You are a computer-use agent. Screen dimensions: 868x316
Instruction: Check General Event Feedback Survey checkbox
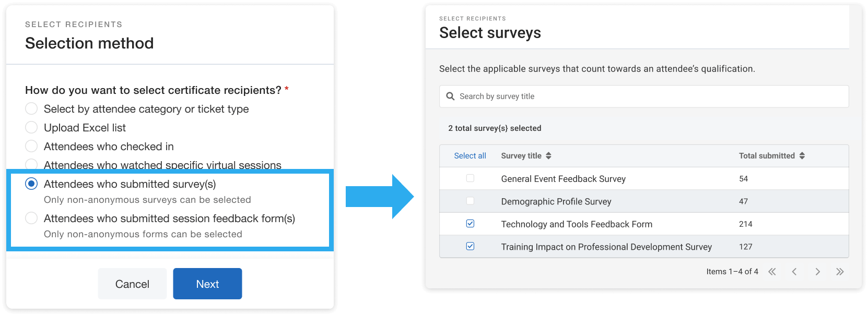470,178
